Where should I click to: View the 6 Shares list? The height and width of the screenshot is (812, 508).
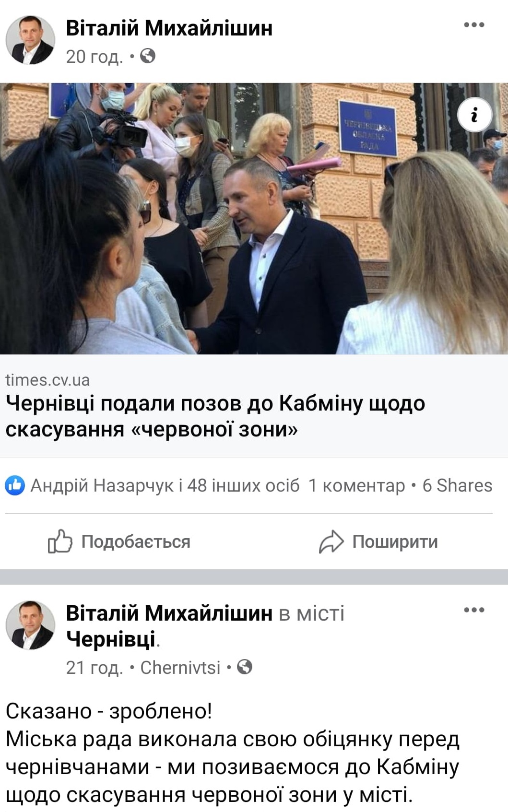[457, 486]
